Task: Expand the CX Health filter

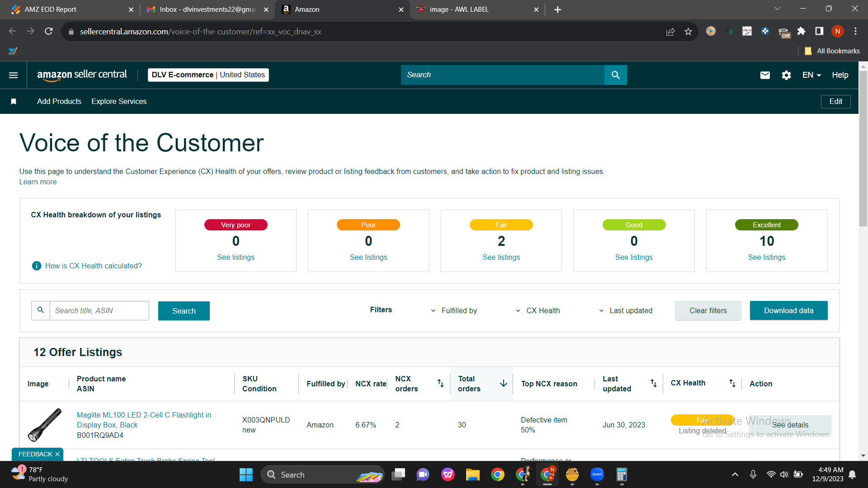Action: (x=538, y=310)
